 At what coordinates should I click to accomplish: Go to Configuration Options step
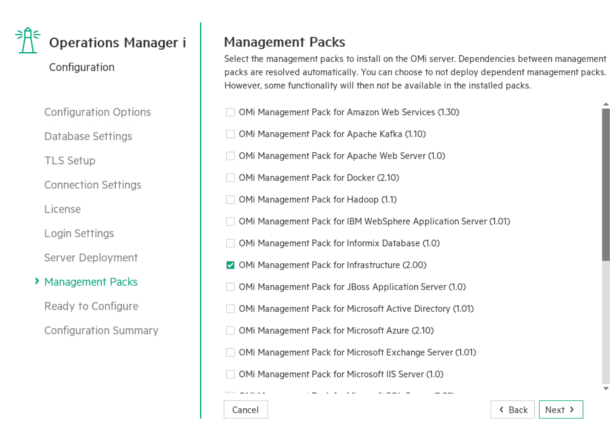[x=97, y=112]
